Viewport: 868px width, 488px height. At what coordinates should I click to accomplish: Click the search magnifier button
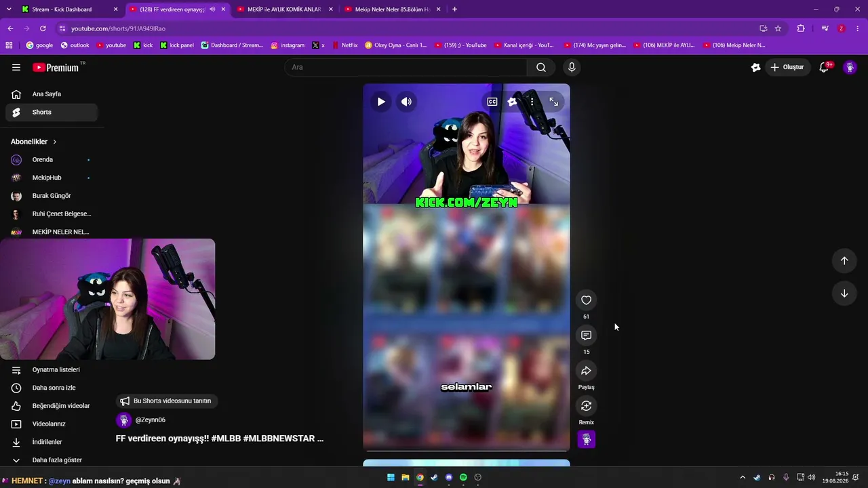[541, 67]
